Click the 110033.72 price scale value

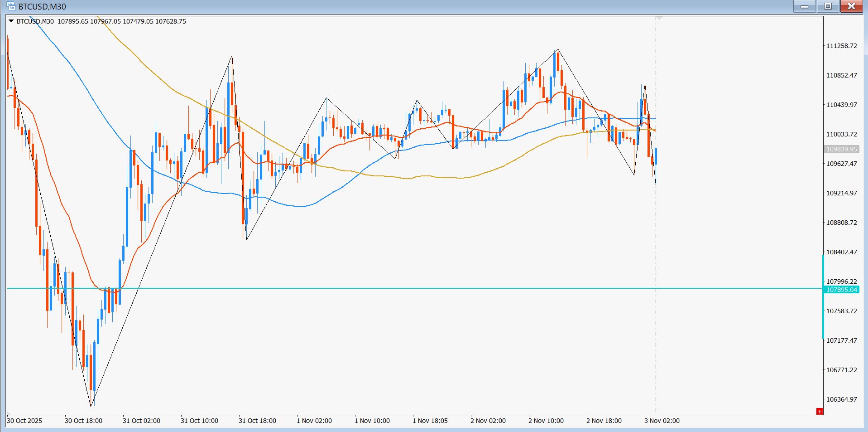coord(841,134)
